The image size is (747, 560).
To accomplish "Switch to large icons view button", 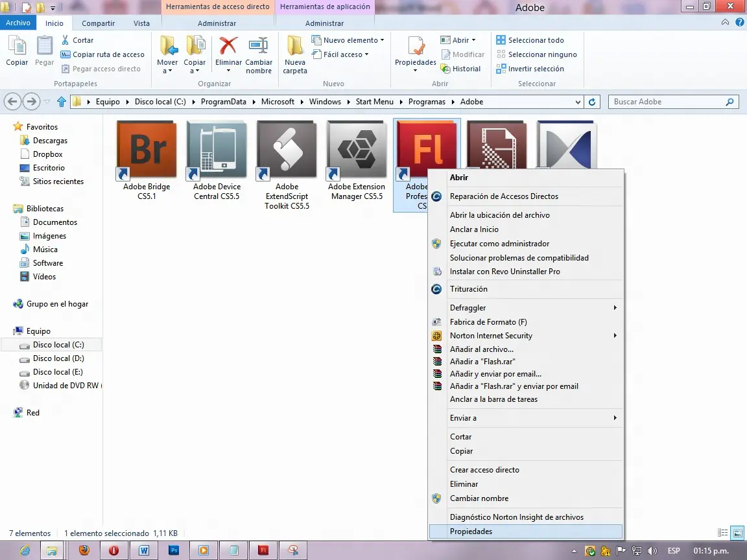I will click(x=737, y=533).
